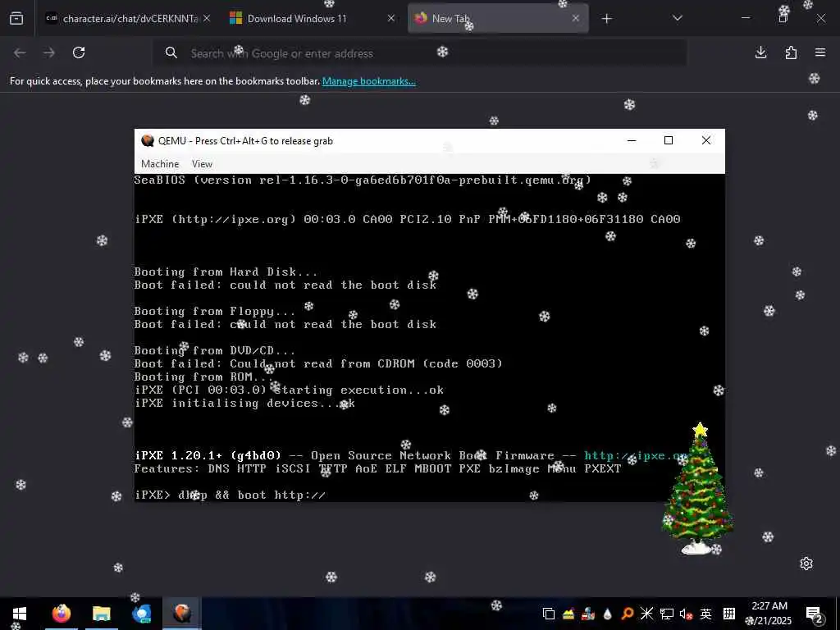Image resolution: width=840 pixels, height=630 pixels.
Task: Close the character.ai chat tab
Action: coord(207,18)
